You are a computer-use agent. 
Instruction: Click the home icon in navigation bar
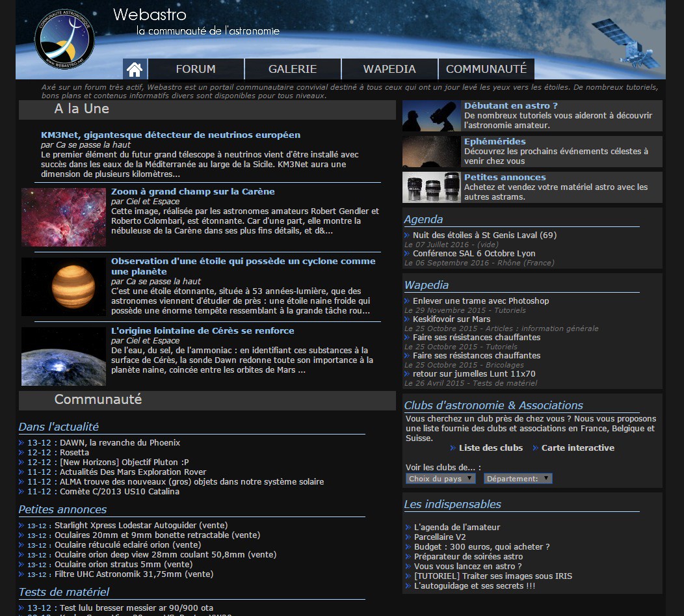pyautogui.click(x=135, y=69)
